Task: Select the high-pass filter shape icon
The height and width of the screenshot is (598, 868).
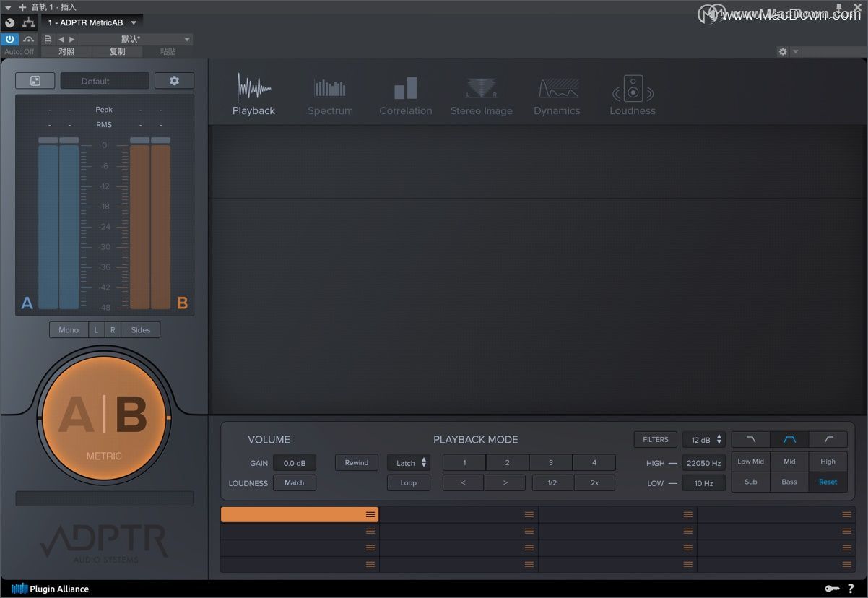Action: (x=828, y=439)
